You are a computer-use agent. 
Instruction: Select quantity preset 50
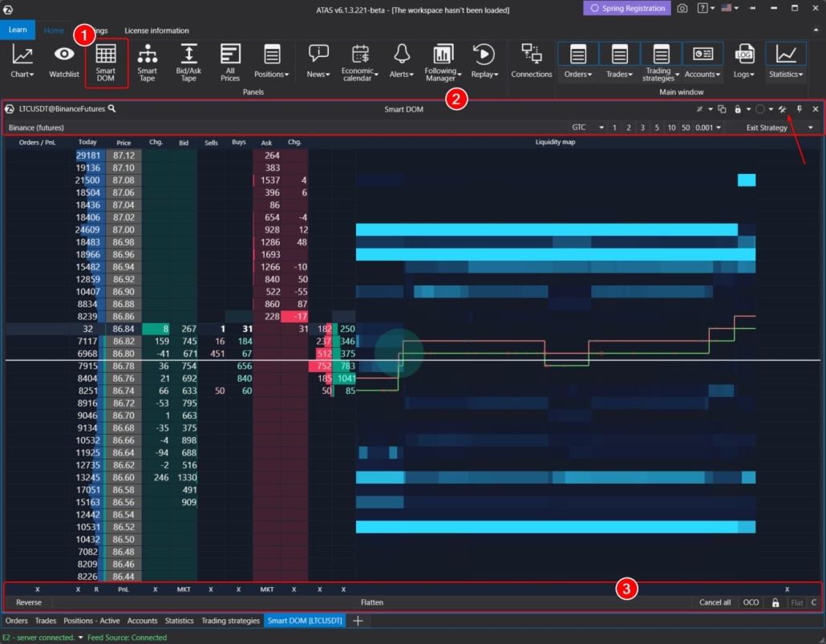686,127
